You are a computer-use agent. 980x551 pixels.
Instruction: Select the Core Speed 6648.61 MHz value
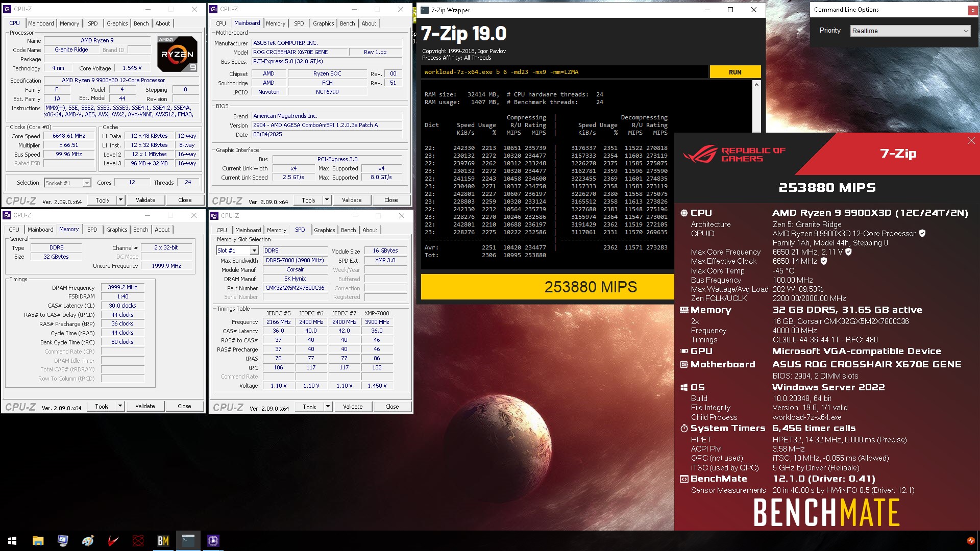tap(69, 136)
